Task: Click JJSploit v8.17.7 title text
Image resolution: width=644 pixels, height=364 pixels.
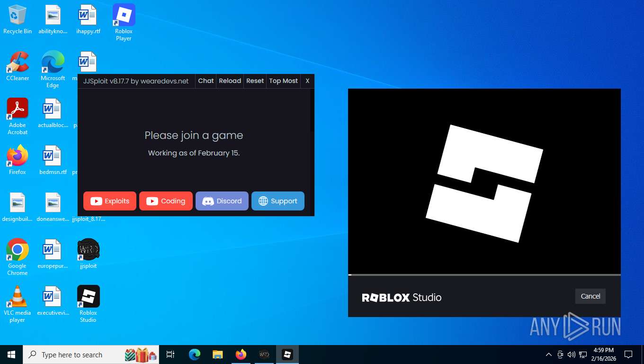Action: (136, 81)
